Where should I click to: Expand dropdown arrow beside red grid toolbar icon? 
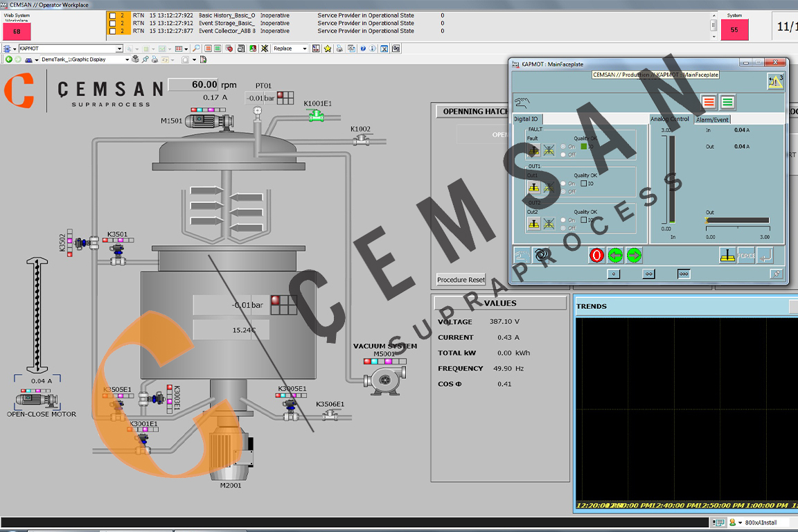(186, 49)
